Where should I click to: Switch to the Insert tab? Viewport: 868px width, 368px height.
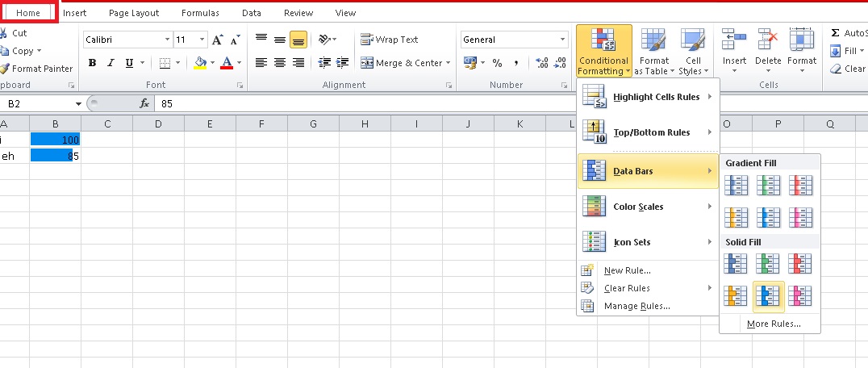coord(75,13)
